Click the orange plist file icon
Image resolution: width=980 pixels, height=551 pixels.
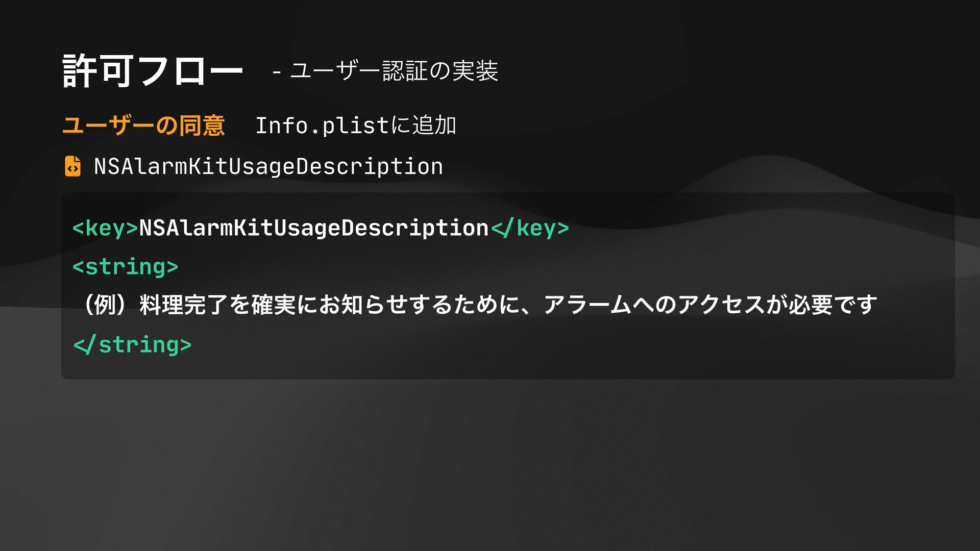[x=72, y=166]
